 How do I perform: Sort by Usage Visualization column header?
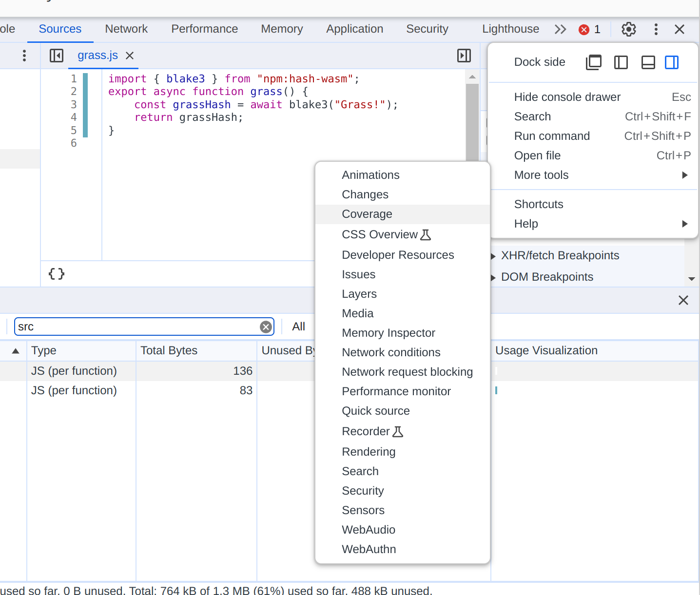point(595,351)
